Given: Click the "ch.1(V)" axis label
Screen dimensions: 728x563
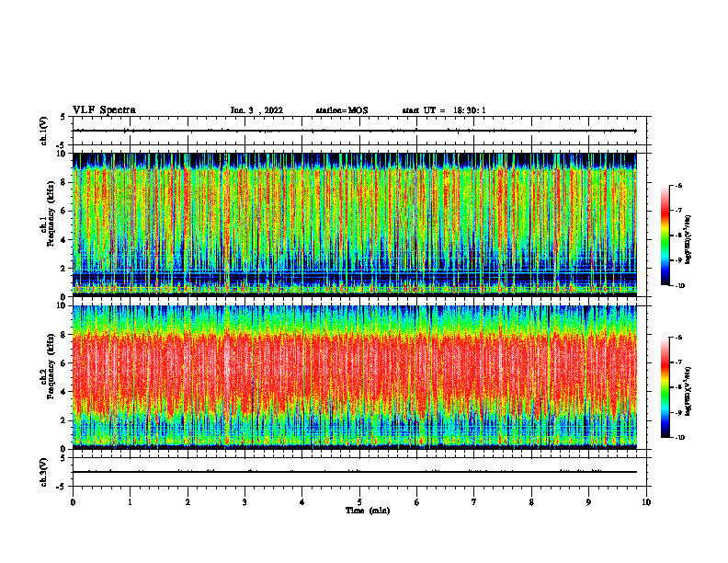Looking at the screenshot, I should click(x=43, y=131).
